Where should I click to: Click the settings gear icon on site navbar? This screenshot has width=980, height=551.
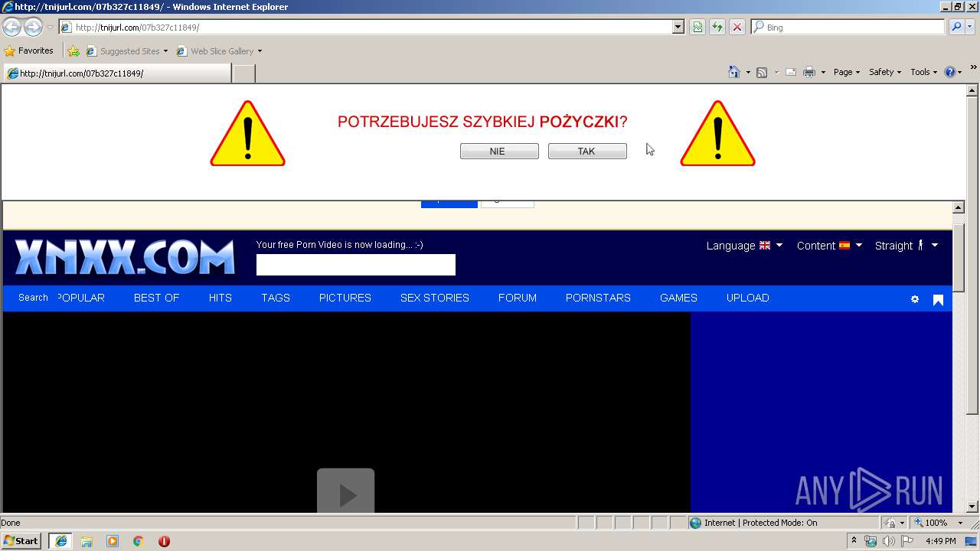tap(914, 299)
